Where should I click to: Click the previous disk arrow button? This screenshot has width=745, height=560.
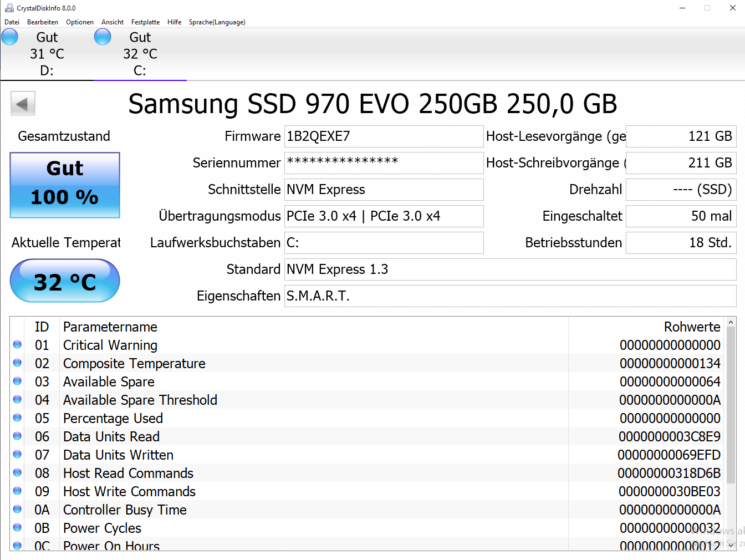(23, 103)
